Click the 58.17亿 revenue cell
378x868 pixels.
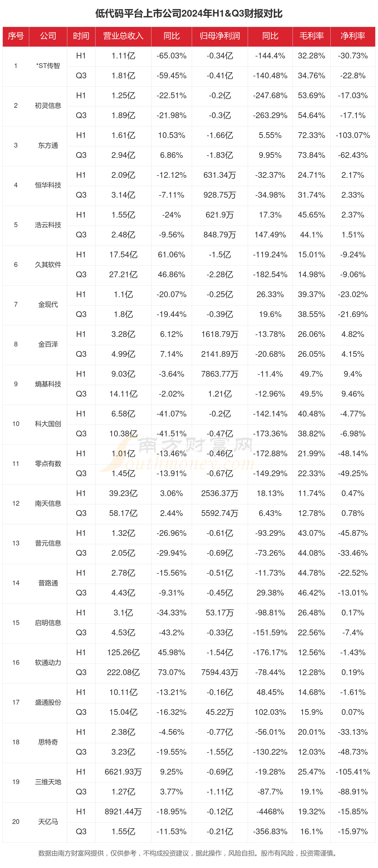coord(123,513)
